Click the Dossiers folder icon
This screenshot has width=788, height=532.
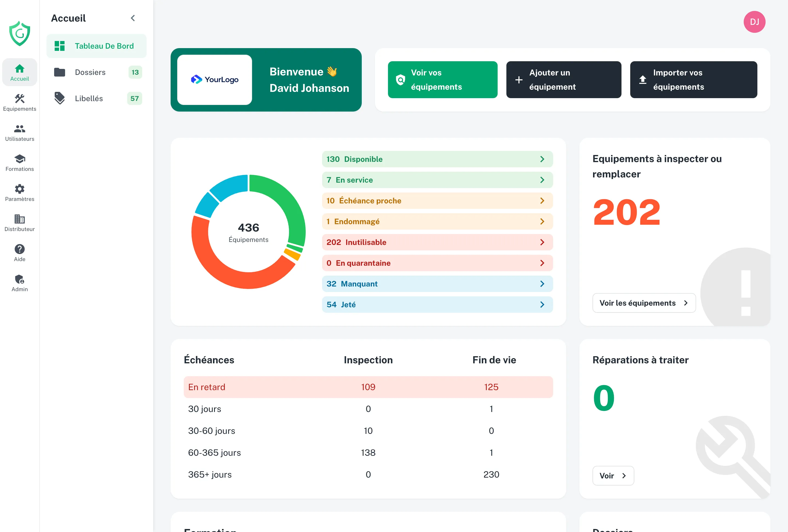(60, 72)
